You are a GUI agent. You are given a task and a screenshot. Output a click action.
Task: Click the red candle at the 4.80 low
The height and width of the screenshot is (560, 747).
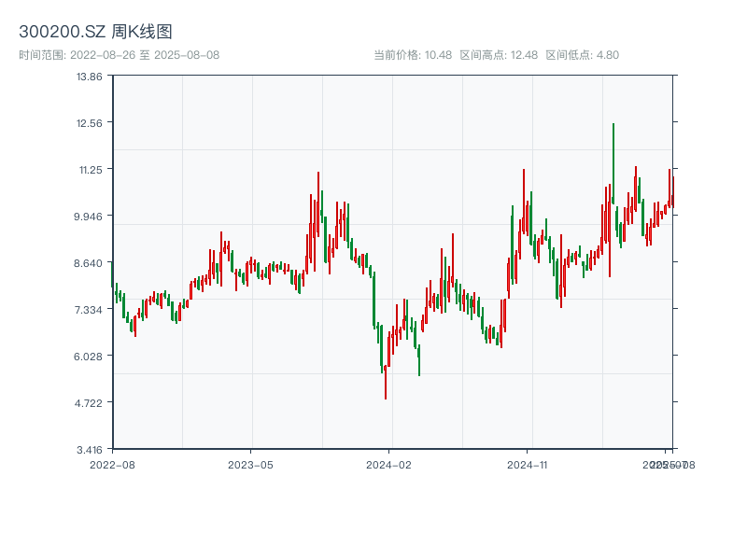click(x=386, y=373)
